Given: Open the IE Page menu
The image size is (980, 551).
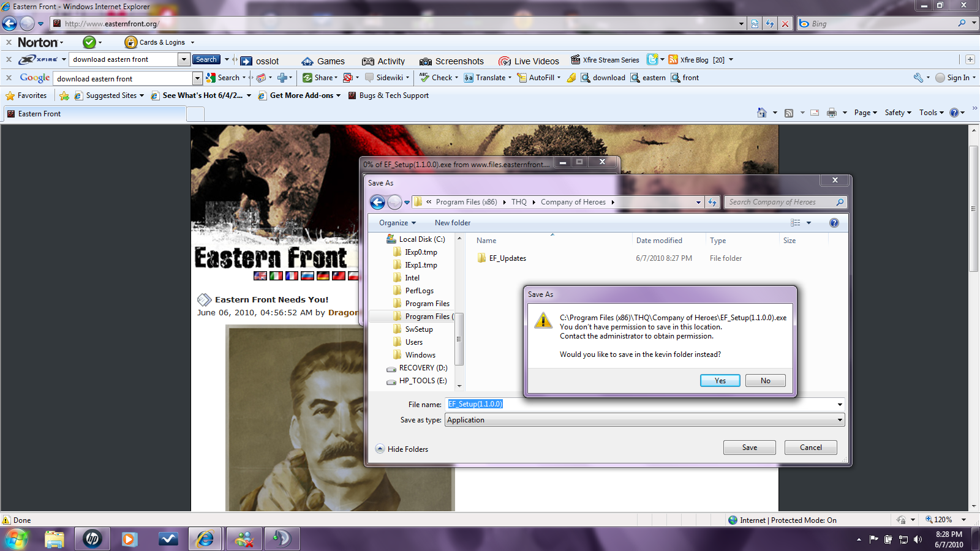Looking at the screenshot, I should click(865, 113).
